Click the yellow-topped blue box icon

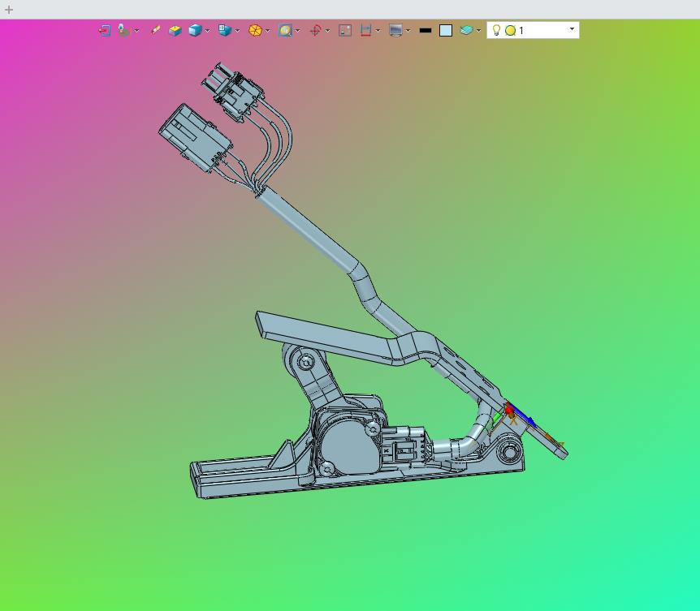coord(175,30)
